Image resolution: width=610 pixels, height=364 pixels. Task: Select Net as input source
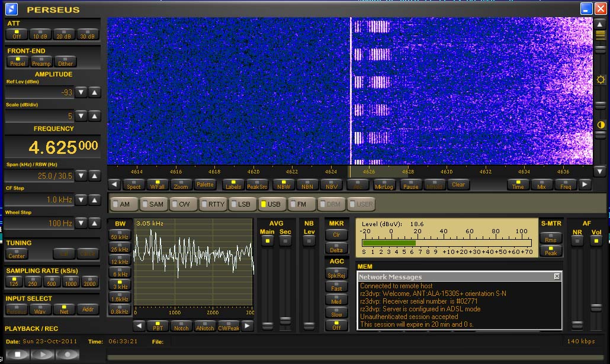click(x=64, y=309)
